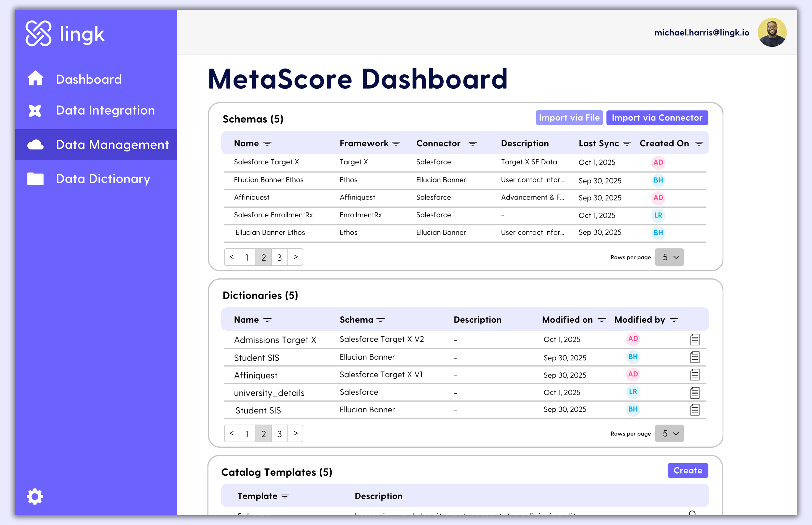Open document icon for university_details row
The width and height of the screenshot is (812, 525).
click(694, 392)
